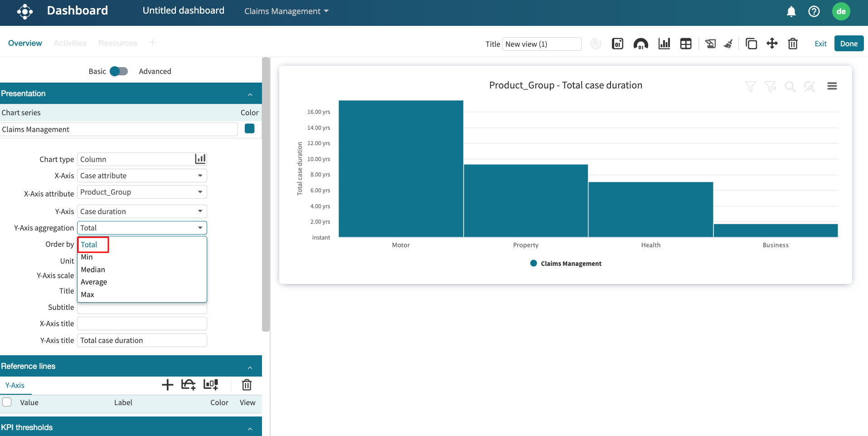Add a reference line with plus icon
This screenshot has width=868, height=436.
pos(167,385)
